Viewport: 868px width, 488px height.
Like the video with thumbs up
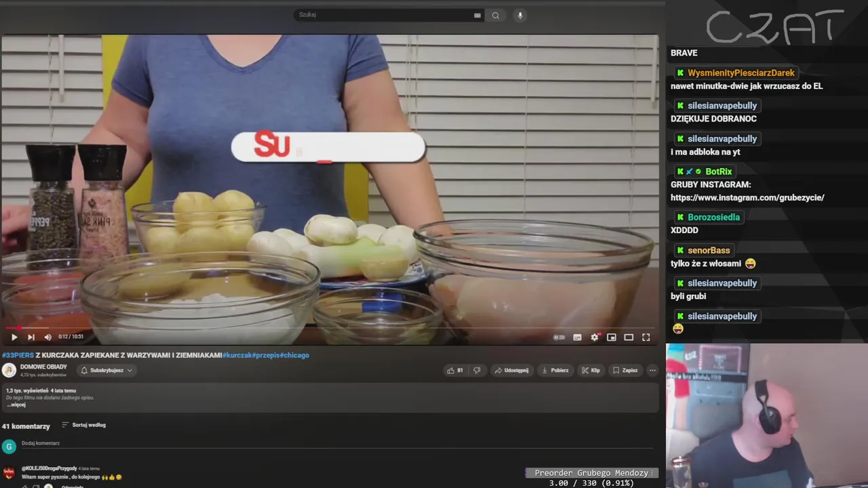click(x=454, y=370)
